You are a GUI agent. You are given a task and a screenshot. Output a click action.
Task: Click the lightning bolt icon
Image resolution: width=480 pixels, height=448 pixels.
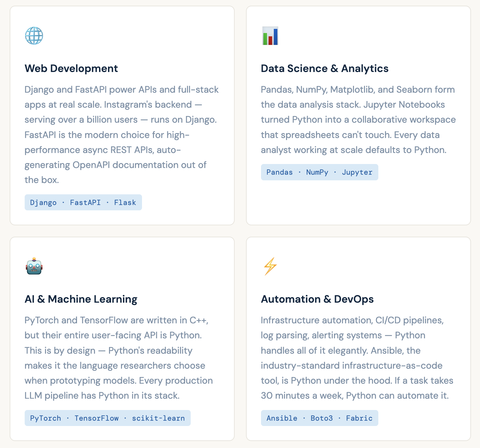point(270,266)
